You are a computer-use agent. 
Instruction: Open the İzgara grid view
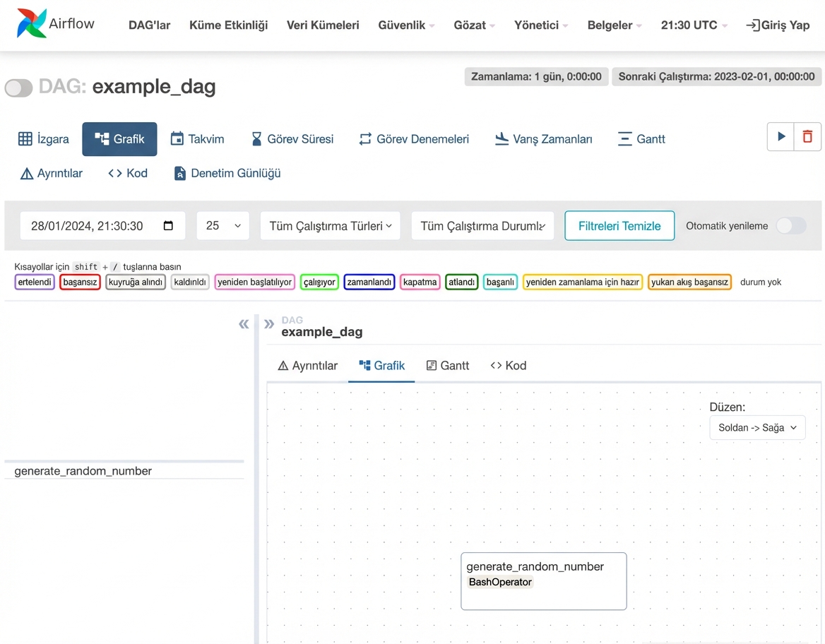click(44, 139)
